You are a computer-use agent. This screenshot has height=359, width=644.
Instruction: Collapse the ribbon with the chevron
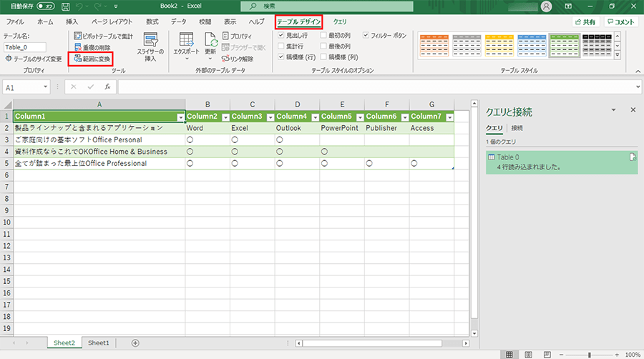click(x=638, y=72)
